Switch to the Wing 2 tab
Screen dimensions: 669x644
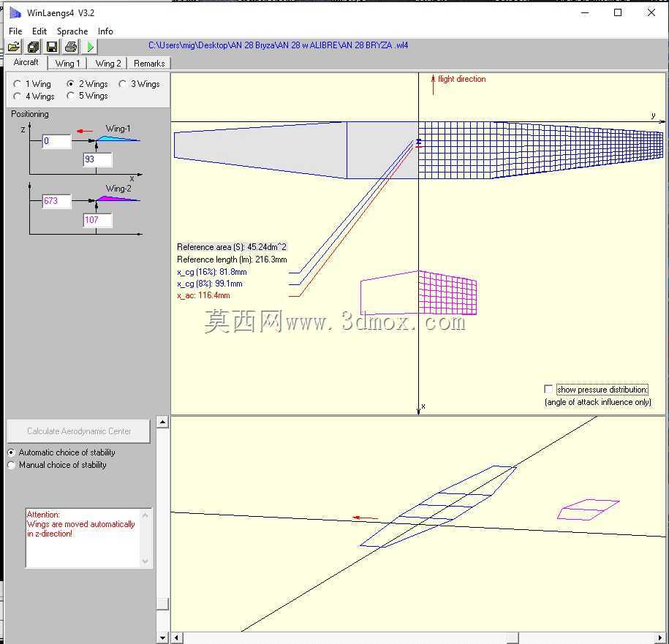pyautogui.click(x=108, y=64)
